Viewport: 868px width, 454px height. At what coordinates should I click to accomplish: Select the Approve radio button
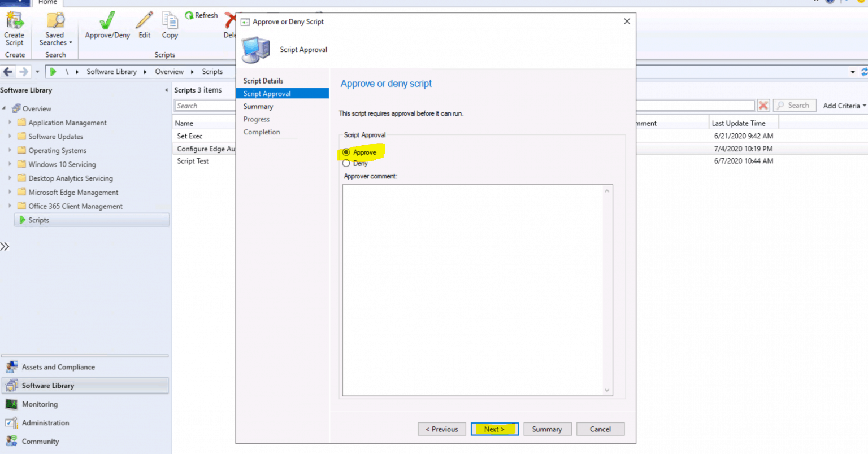(x=346, y=152)
